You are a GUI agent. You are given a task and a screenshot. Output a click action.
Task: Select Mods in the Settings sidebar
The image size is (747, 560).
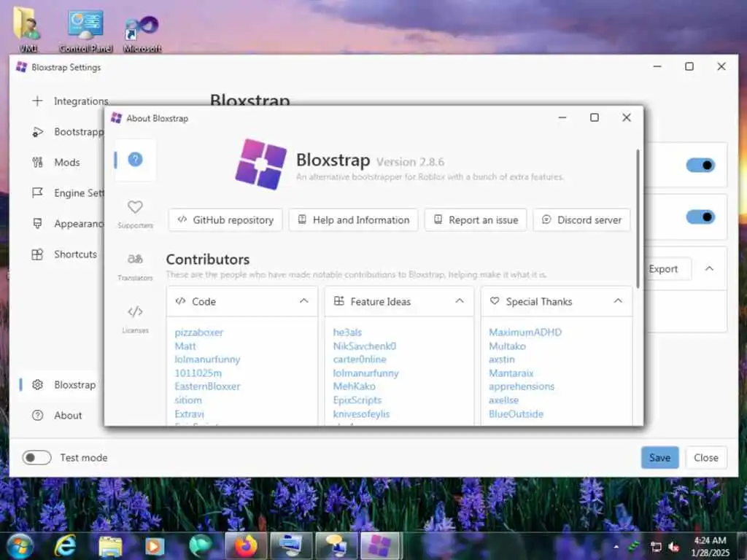55,163
